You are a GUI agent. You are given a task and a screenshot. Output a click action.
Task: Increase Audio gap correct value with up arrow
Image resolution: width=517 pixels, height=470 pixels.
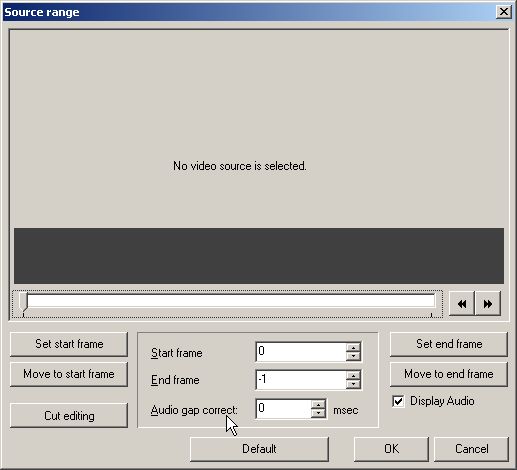[319, 404]
